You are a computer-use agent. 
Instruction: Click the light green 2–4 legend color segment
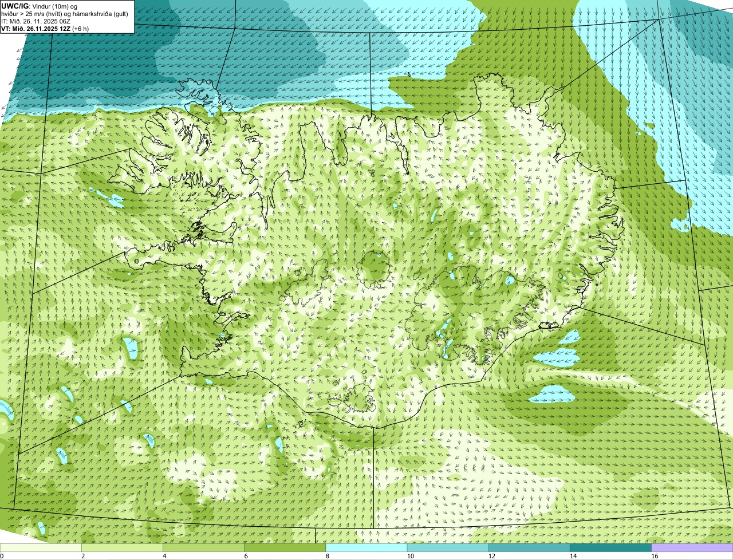coord(122,547)
